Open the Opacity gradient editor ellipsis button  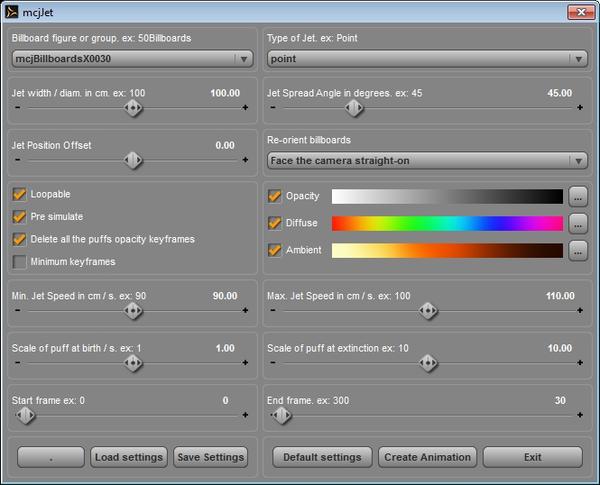tap(578, 197)
